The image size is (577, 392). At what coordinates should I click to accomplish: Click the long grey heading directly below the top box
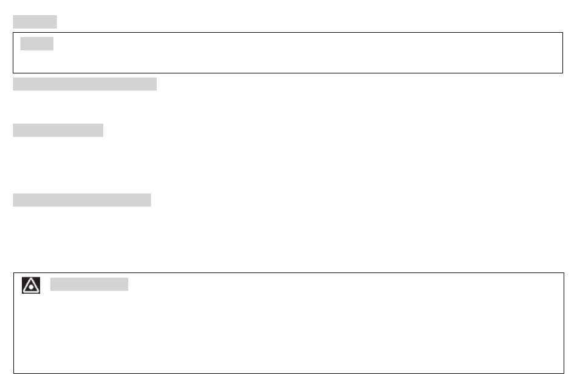84,84
